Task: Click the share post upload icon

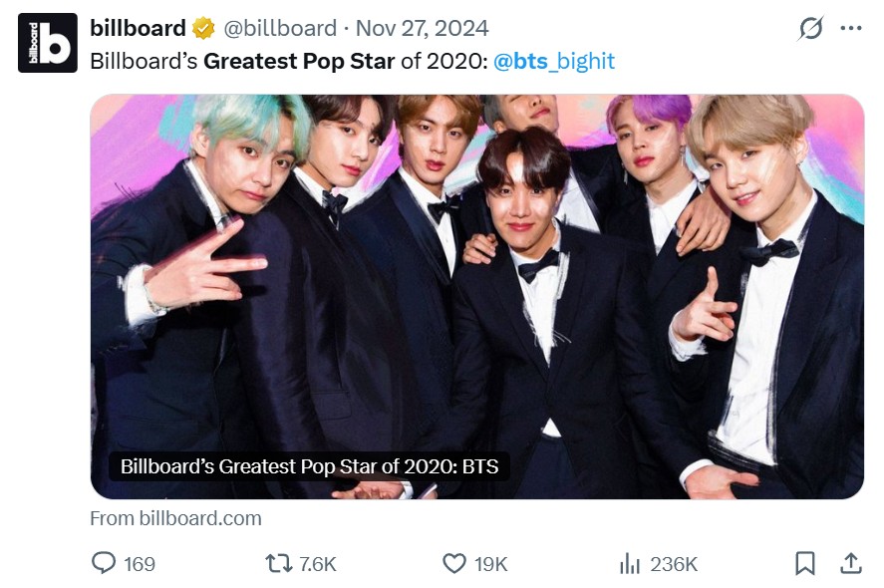Action: point(850,563)
